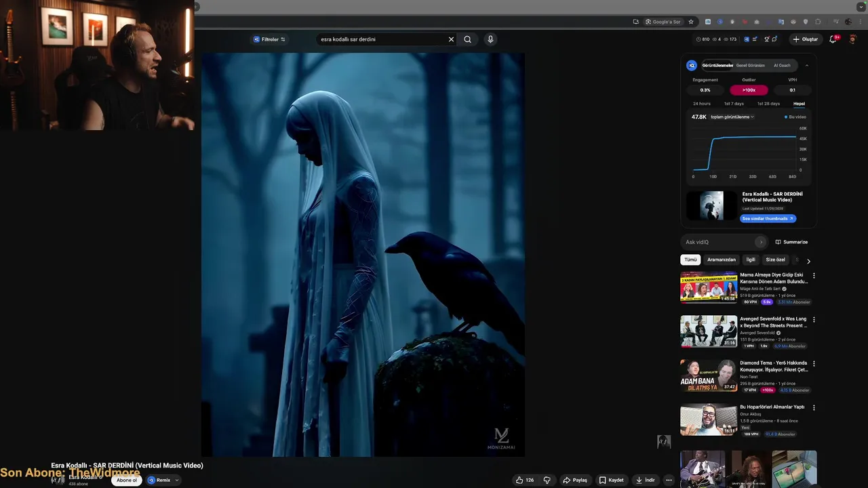Open the media control icon in the browser toolbar
The image size is (868, 488).
click(835, 22)
